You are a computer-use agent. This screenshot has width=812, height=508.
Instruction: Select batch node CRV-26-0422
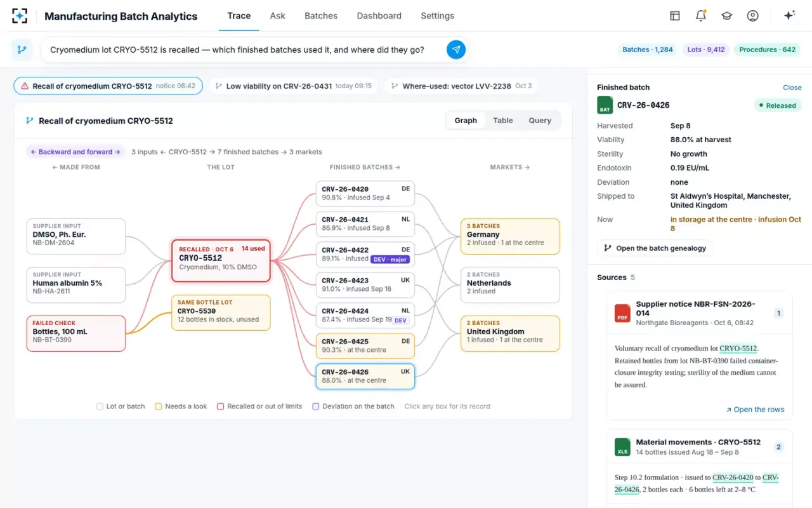[x=365, y=255]
